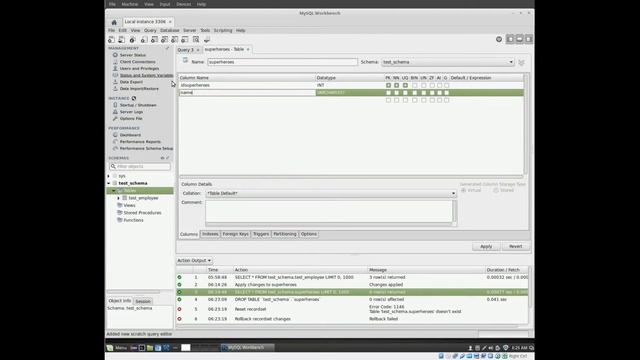Toggle NN checkbox for the name column
The width and height of the screenshot is (640, 360).
396,93
